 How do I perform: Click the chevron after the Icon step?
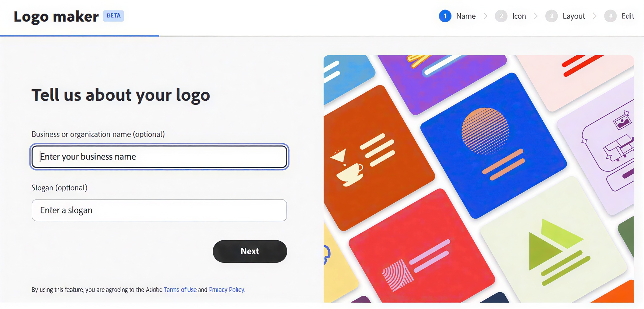point(536,16)
